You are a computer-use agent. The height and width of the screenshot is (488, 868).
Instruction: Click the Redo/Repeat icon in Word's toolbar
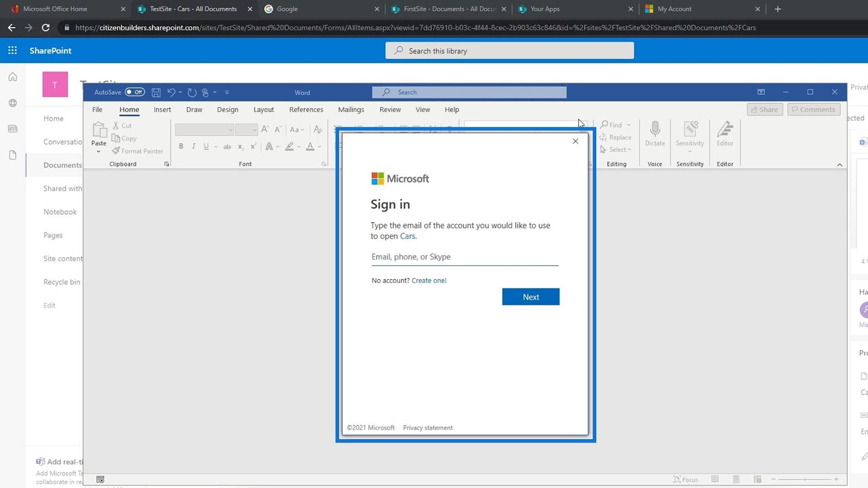(192, 92)
